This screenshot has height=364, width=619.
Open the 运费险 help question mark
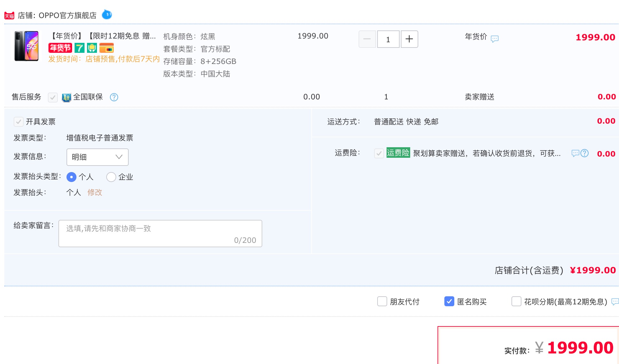(x=585, y=153)
